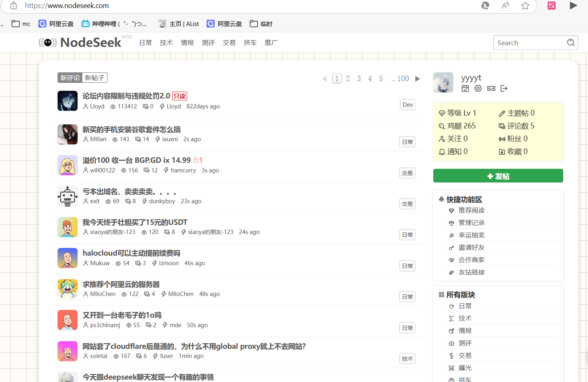Open post halocloud可以主动提前续费吗
The width and height of the screenshot is (588, 382).
tap(131, 253)
